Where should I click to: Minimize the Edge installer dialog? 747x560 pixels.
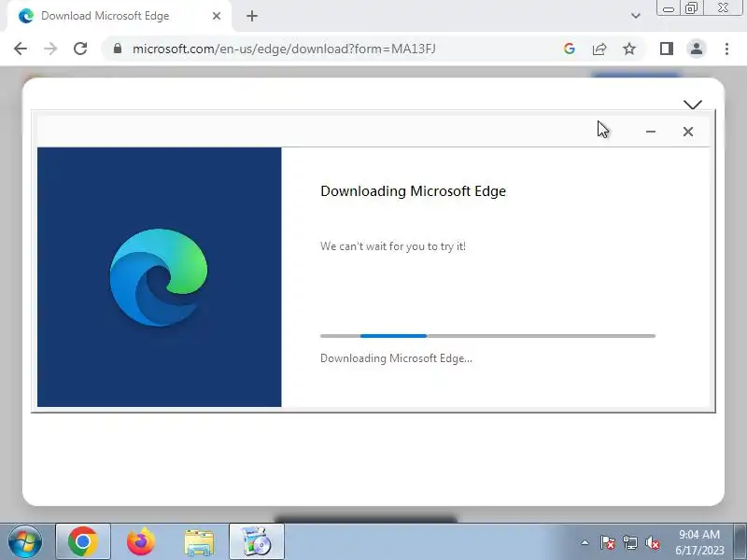coord(651,132)
